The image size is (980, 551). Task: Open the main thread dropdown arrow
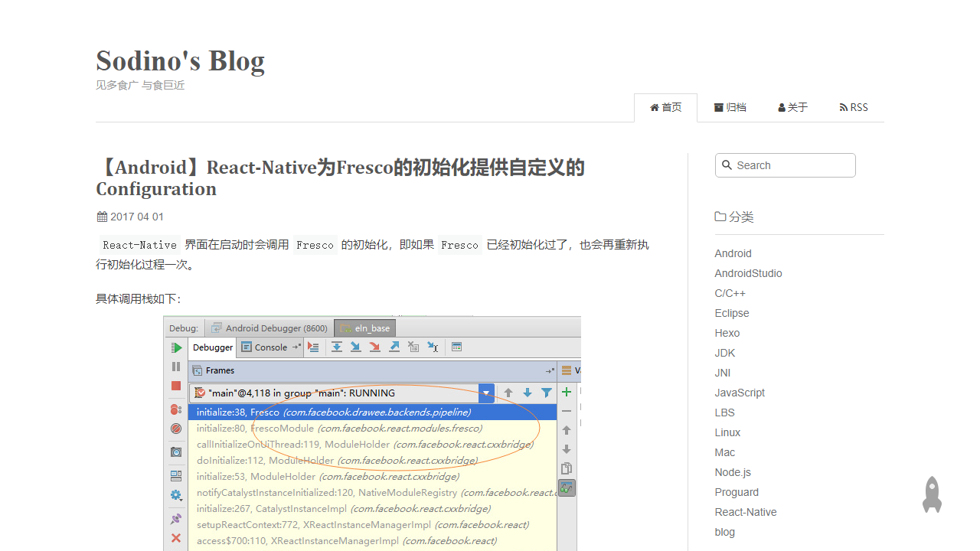point(486,393)
